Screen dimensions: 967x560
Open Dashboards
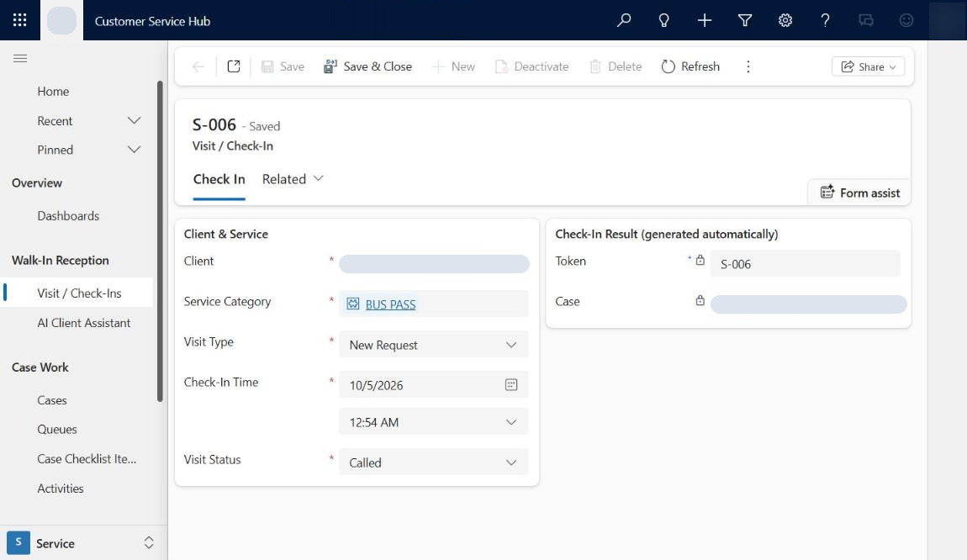point(68,216)
